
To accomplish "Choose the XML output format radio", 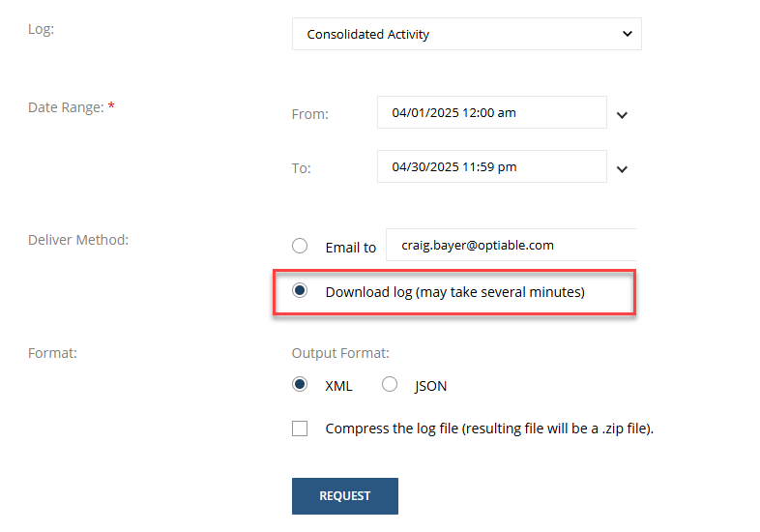I will 300,385.
